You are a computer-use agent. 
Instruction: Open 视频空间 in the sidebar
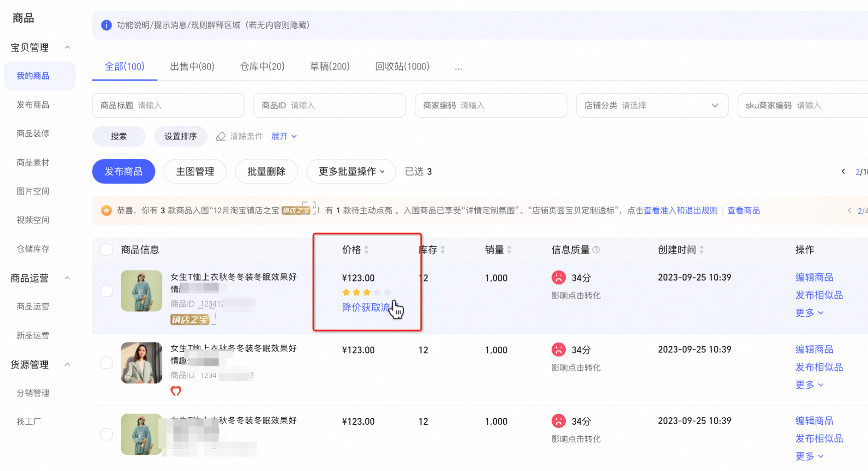(x=33, y=220)
